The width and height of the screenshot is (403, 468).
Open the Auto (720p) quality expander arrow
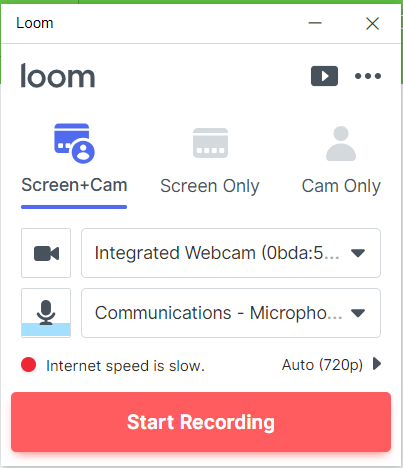(x=377, y=364)
